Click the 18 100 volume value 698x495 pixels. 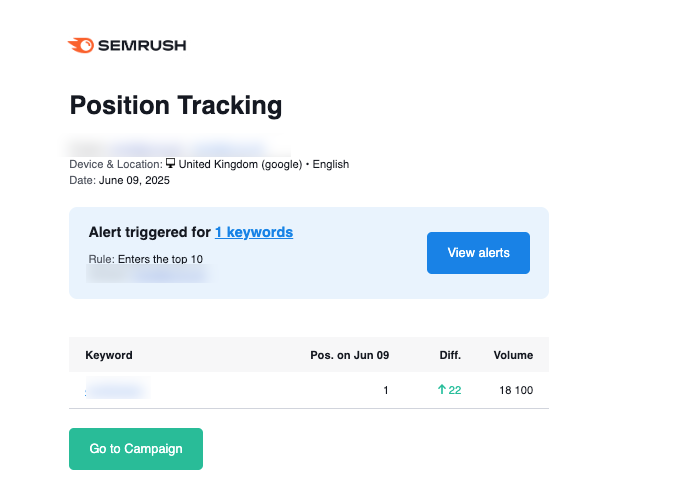tap(516, 390)
